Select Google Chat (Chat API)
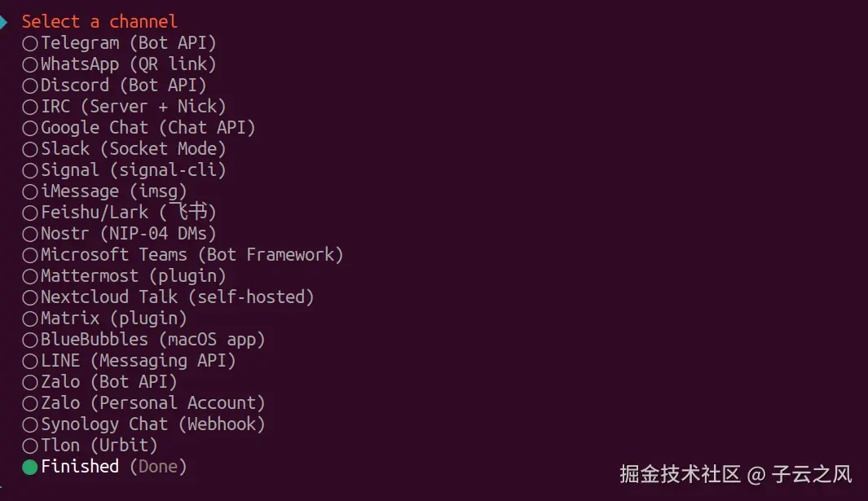Image resolution: width=868 pixels, height=501 pixels. (x=139, y=127)
